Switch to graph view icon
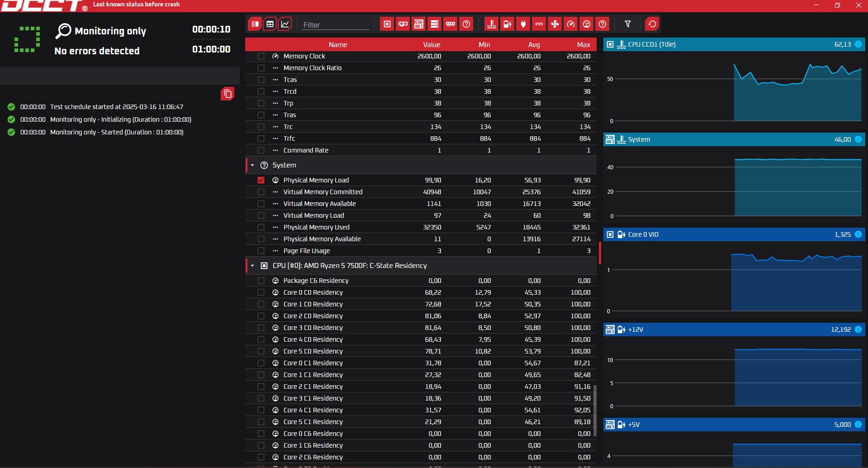 pyautogui.click(x=285, y=24)
